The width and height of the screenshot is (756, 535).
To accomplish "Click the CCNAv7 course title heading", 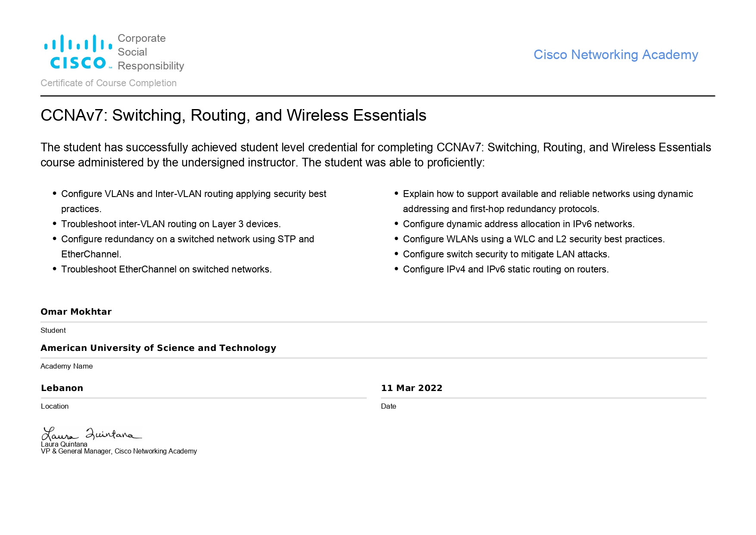I will pyautogui.click(x=233, y=116).
